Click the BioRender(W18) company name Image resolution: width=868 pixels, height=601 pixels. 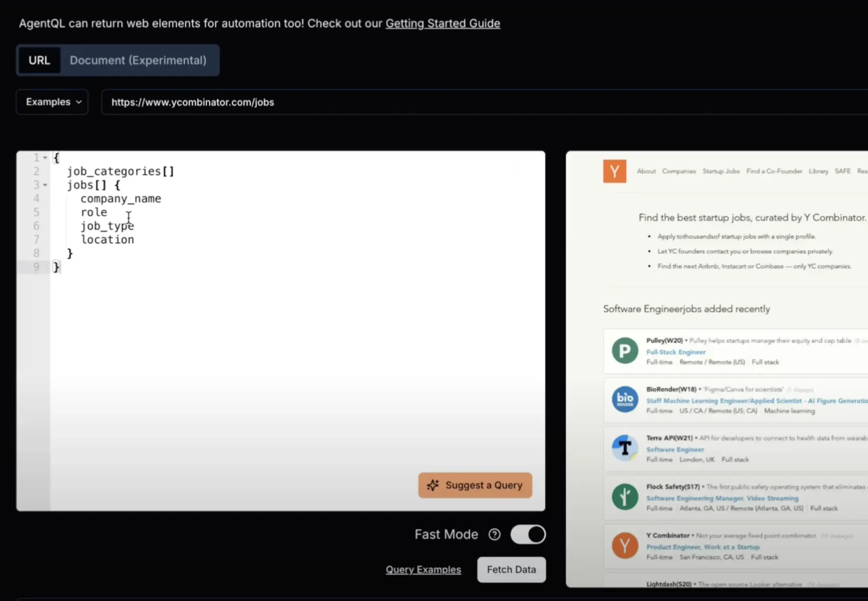pos(671,389)
